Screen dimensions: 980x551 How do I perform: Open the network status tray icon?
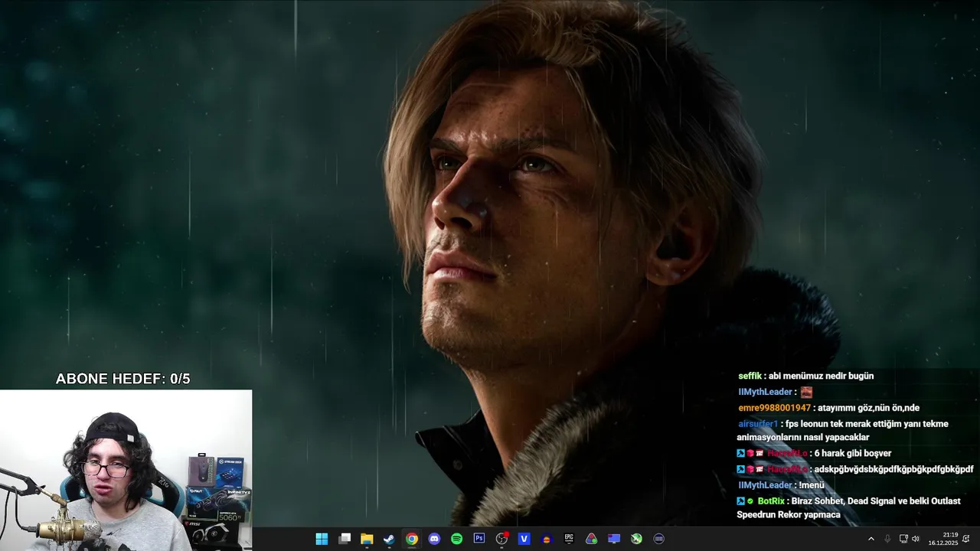(903, 539)
